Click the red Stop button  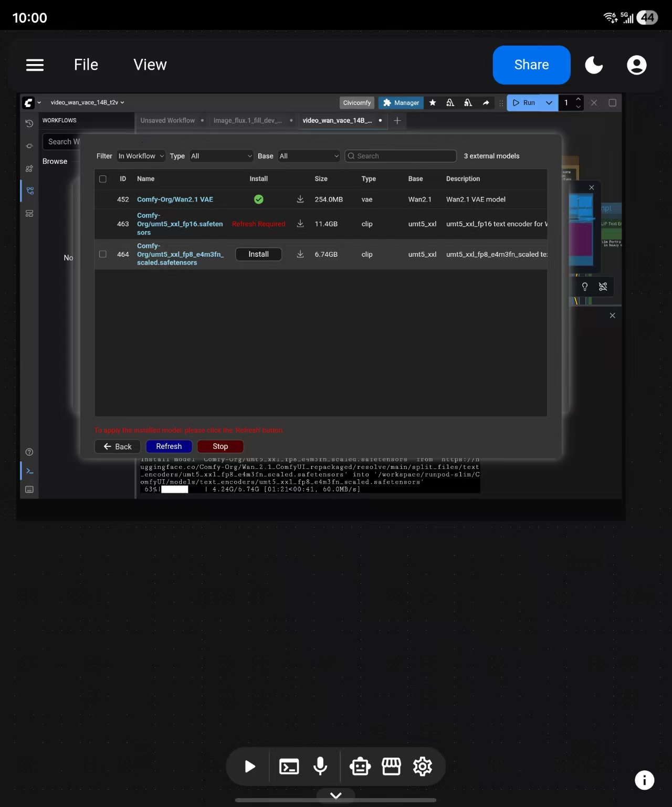tap(220, 446)
